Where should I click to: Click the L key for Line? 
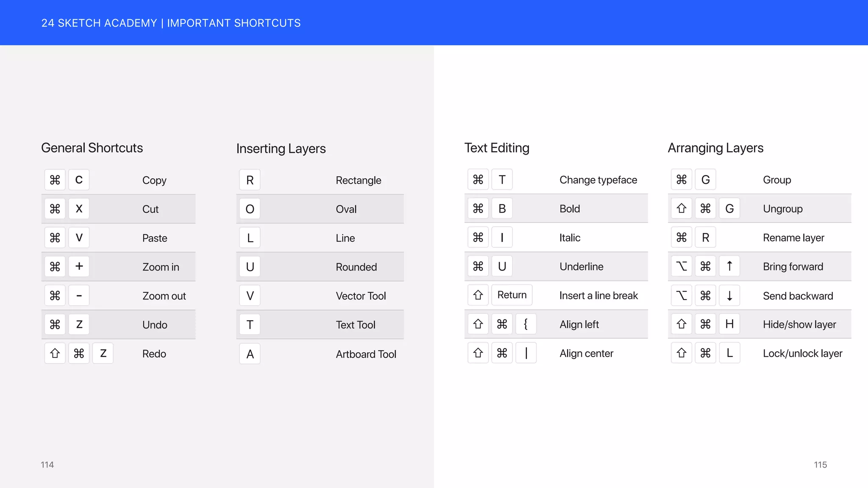pos(250,238)
